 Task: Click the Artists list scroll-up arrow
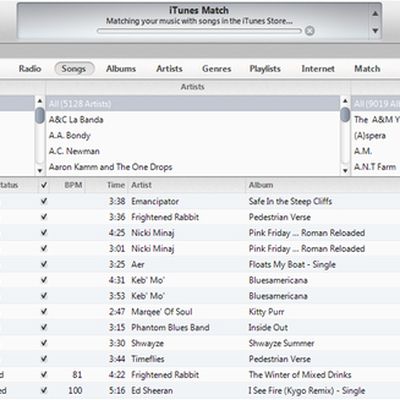coord(345,100)
